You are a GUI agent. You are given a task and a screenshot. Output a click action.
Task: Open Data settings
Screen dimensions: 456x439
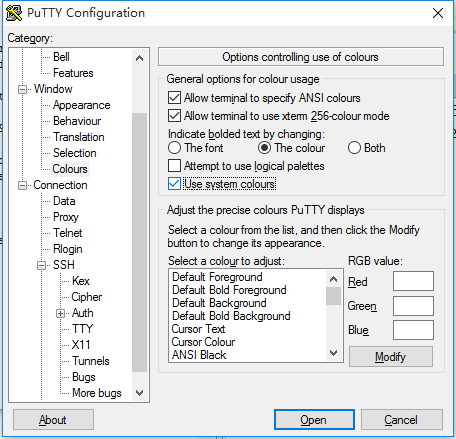pyautogui.click(x=64, y=201)
